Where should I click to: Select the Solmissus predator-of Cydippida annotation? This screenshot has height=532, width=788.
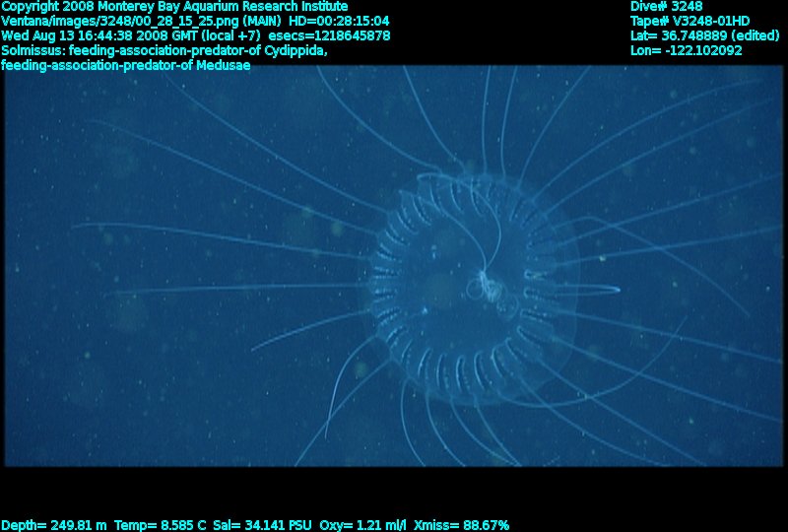pyautogui.click(x=164, y=51)
